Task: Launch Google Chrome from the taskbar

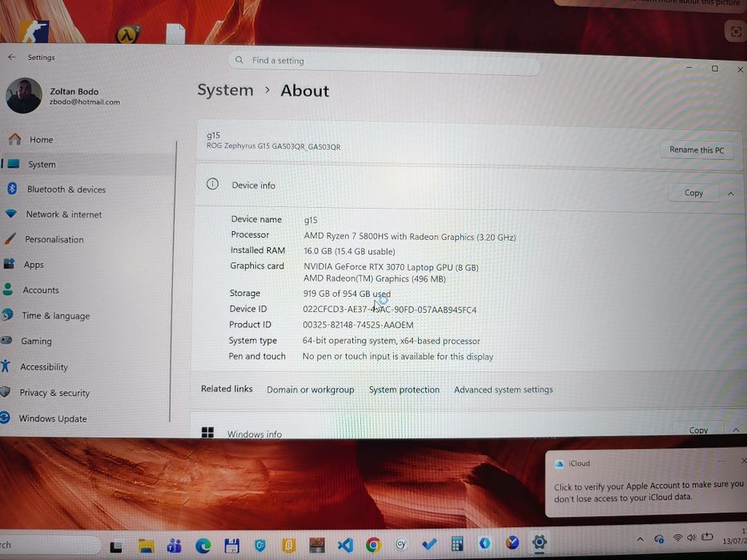Action: [x=373, y=544]
